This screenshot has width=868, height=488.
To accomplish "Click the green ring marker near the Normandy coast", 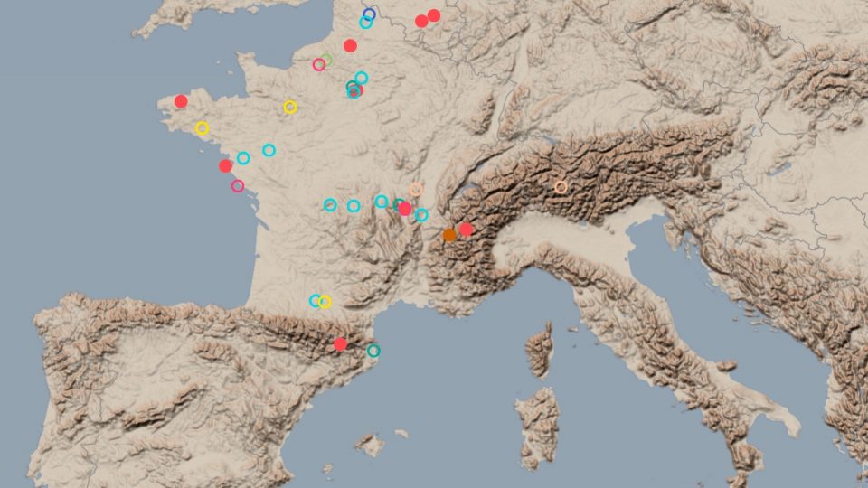I will [x=326, y=60].
